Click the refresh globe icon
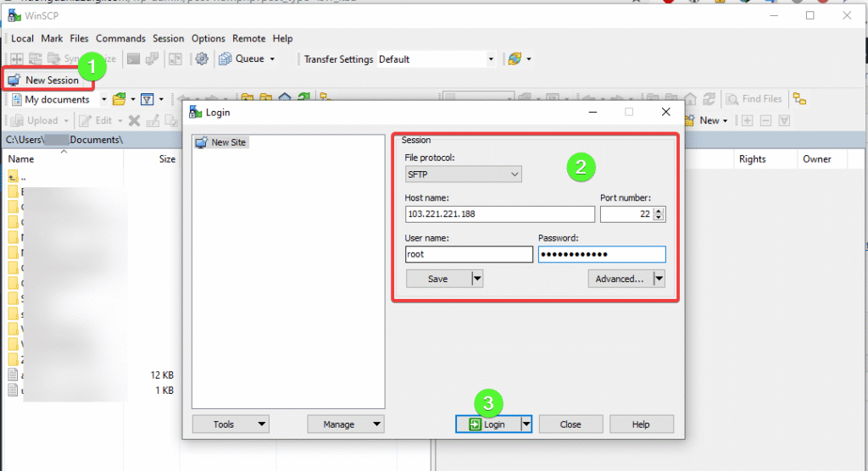868x471 pixels. (515, 59)
